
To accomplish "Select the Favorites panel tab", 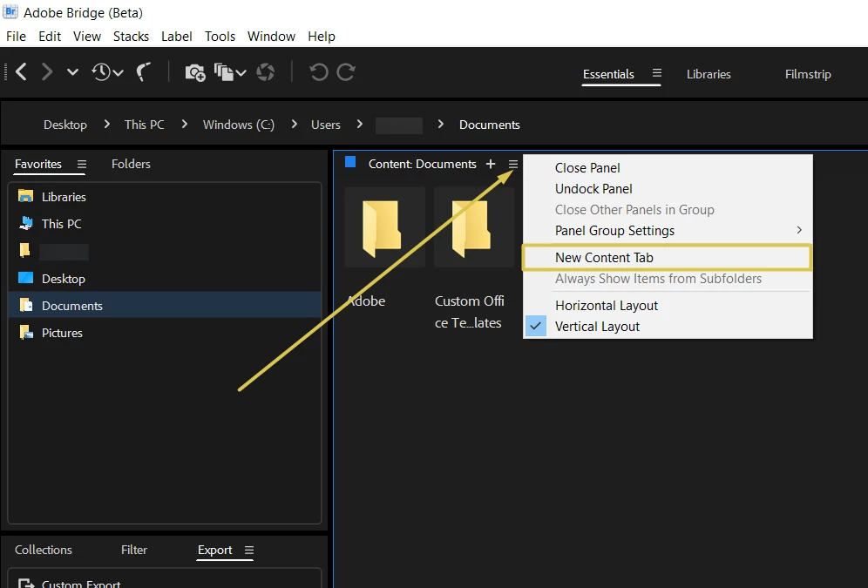I will pos(38,165).
